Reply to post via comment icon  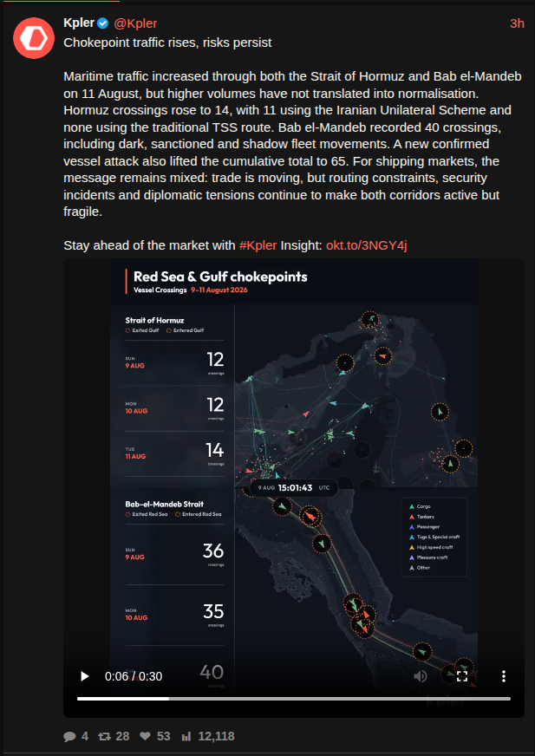70,736
